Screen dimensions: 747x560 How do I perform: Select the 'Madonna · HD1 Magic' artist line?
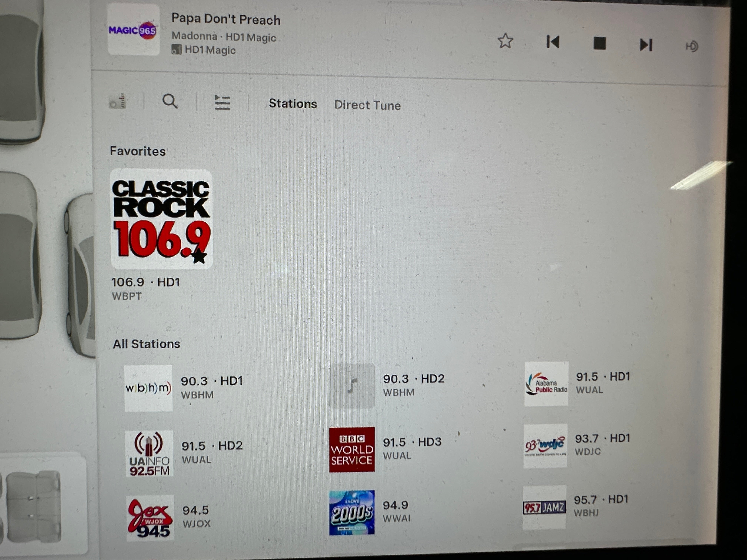coord(224,36)
